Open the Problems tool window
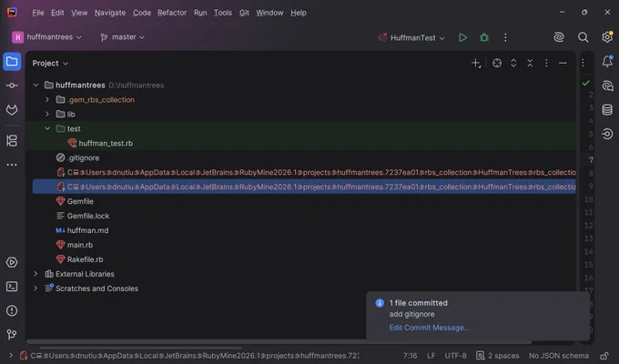Image resolution: width=619 pixels, height=364 pixels. click(x=12, y=311)
